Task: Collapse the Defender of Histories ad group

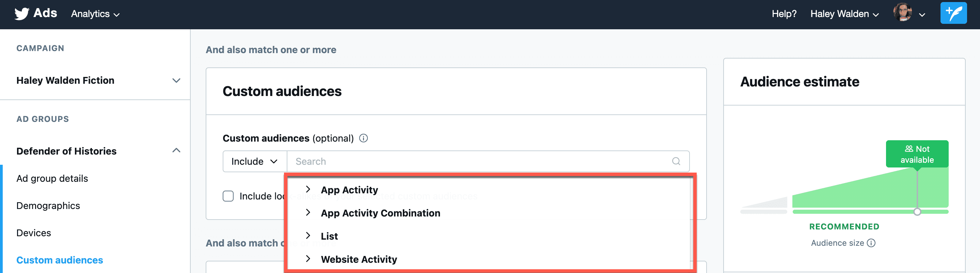Action: coord(176,150)
